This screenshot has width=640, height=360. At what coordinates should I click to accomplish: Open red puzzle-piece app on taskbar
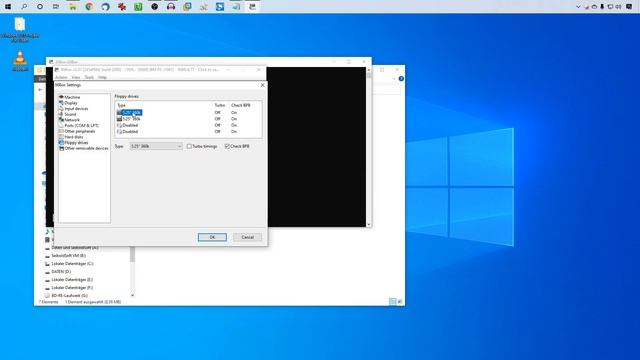pos(122,7)
